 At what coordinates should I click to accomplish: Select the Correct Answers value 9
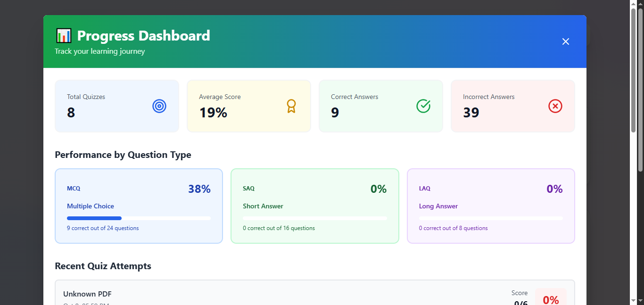click(335, 113)
